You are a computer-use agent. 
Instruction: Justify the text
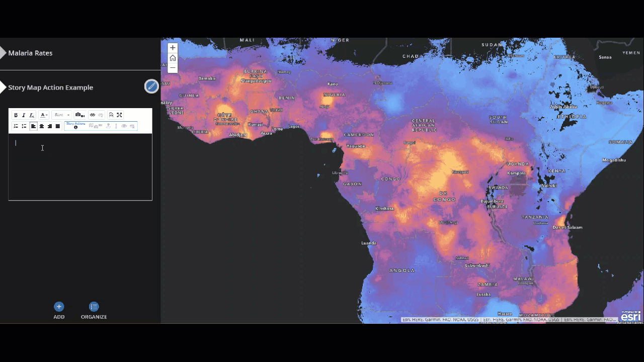point(58,126)
